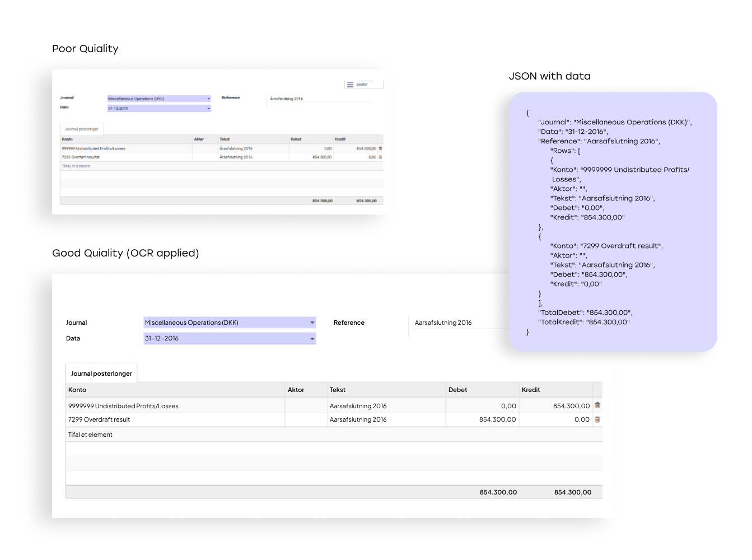Open the Journal dropdown arrow in Good Quality form
Screen dimensions: 752x560
pos(312,323)
